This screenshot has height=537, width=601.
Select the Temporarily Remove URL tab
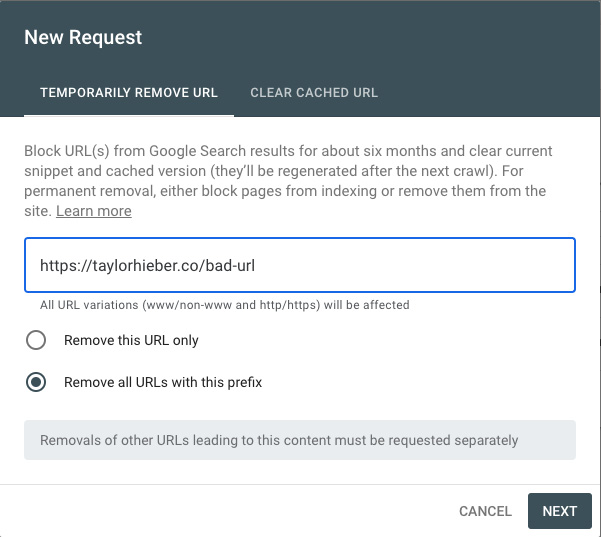(x=128, y=93)
